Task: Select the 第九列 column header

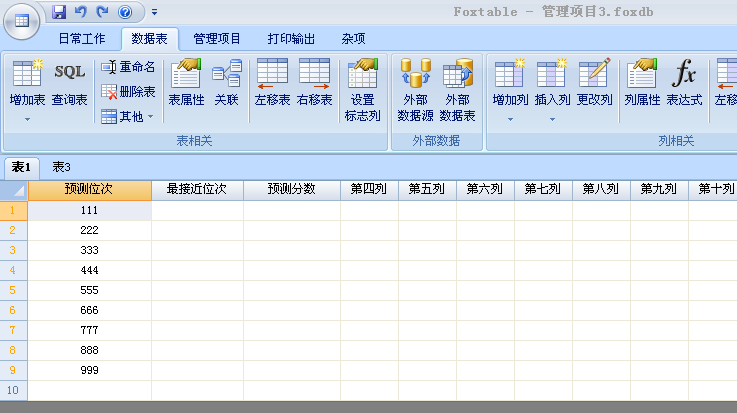Action: click(x=659, y=190)
